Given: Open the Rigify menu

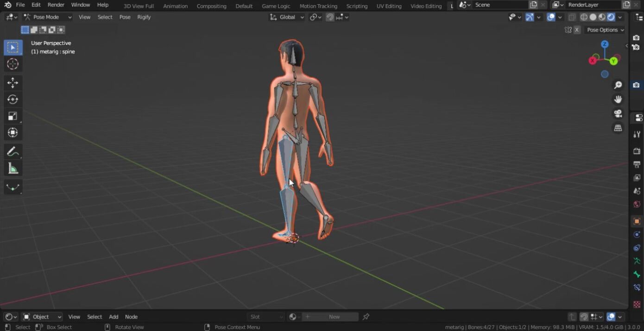Looking at the screenshot, I should (x=144, y=17).
